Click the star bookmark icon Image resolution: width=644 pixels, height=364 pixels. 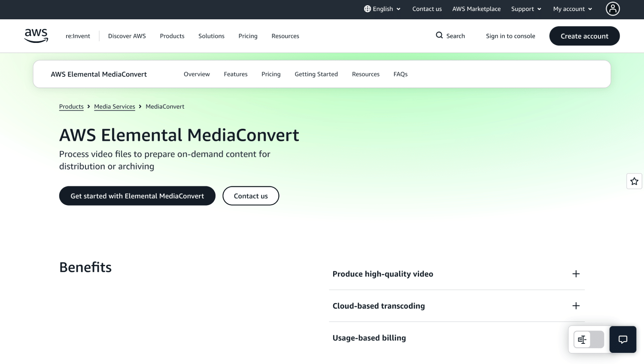pos(634,181)
